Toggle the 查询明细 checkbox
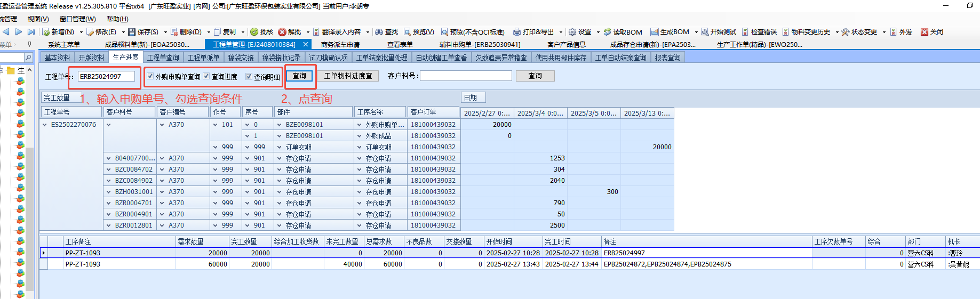This screenshot has height=299, width=980. [249, 76]
